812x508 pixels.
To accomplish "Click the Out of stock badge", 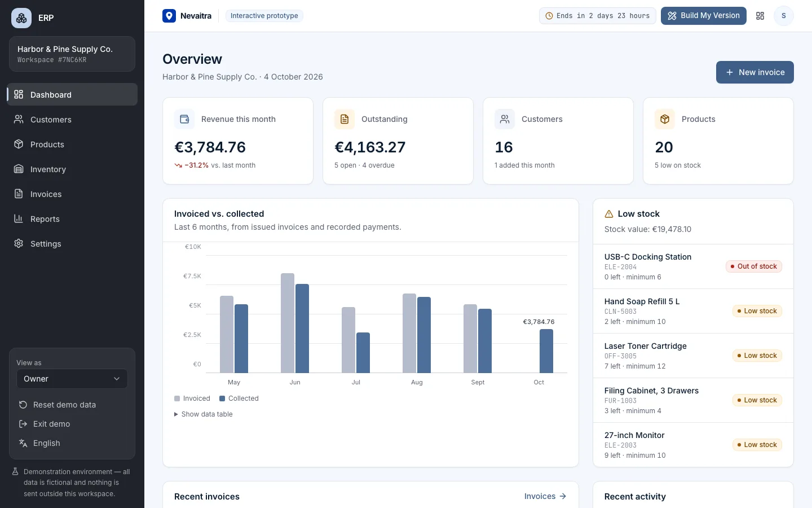I will pyautogui.click(x=754, y=266).
